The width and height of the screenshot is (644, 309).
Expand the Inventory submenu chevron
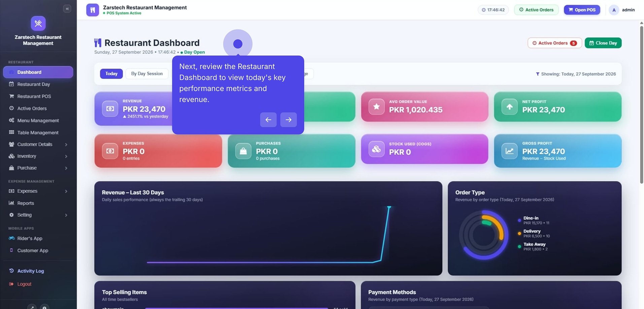point(66,157)
